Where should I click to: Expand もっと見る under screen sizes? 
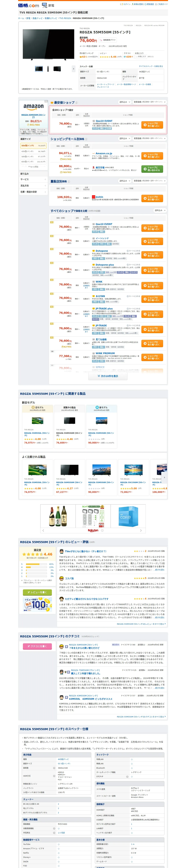click(33, 167)
